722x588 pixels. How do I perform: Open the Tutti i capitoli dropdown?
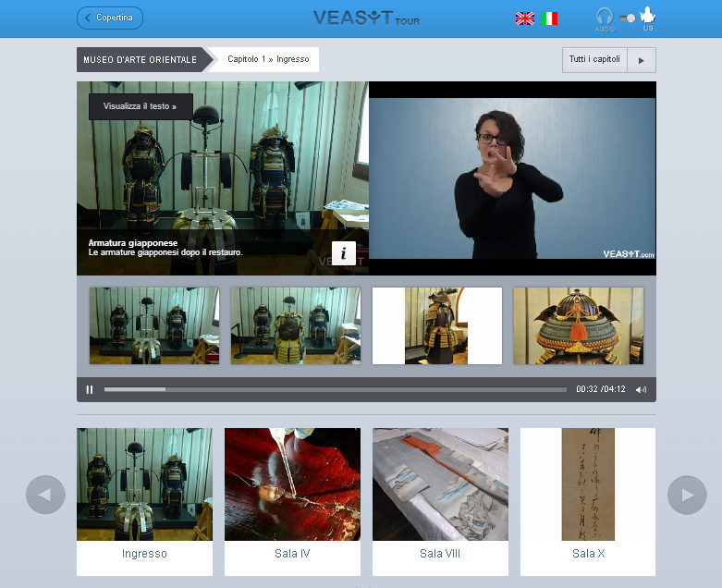click(x=594, y=60)
